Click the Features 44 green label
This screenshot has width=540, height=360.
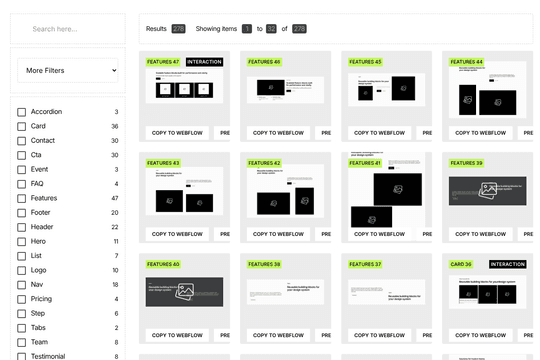pyautogui.click(x=467, y=62)
